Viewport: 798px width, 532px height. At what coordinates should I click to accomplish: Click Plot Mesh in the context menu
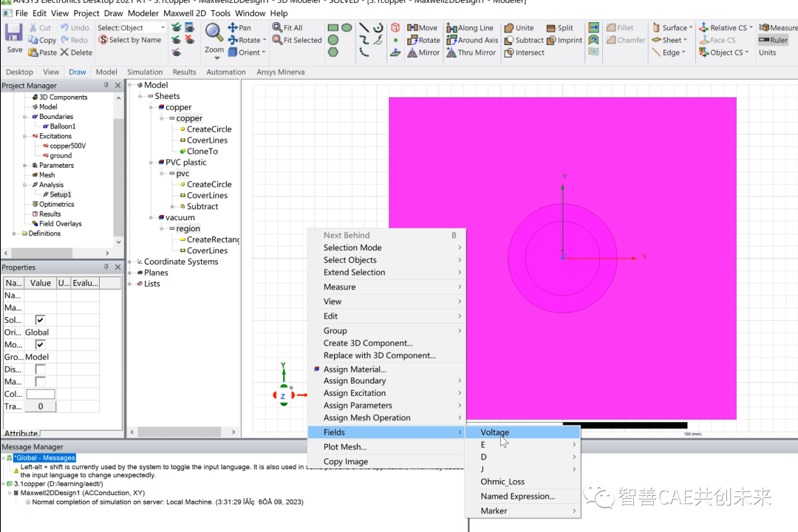pyautogui.click(x=345, y=446)
